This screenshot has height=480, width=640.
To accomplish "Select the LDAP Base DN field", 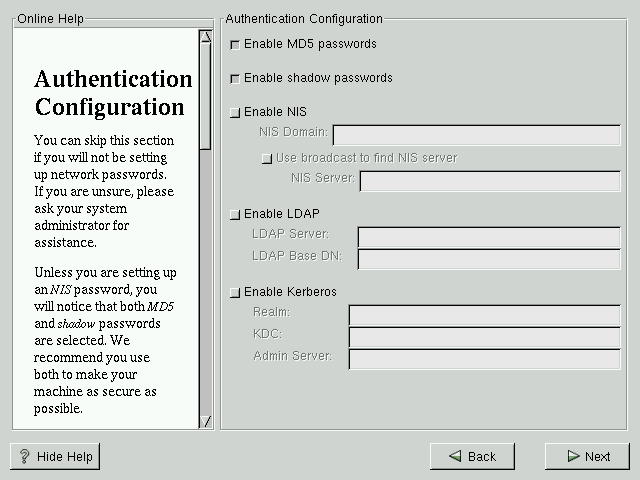I will point(488,259).
